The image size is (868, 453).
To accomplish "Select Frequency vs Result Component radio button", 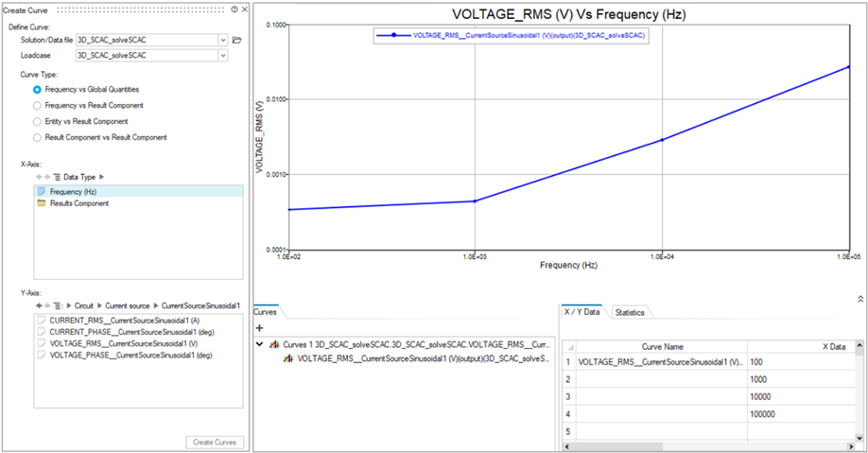I will point(37,106).
